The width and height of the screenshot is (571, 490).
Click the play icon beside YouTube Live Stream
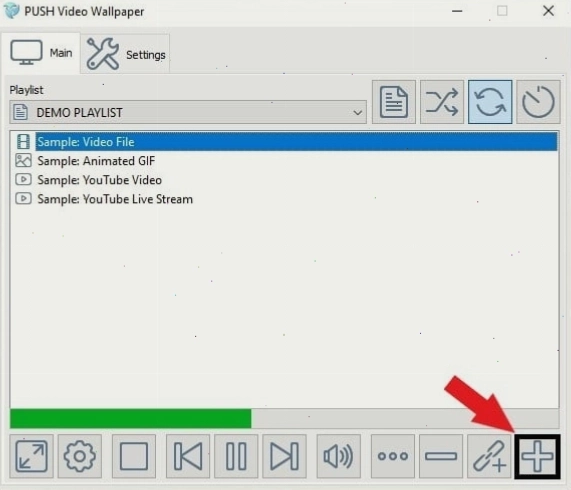23,199
